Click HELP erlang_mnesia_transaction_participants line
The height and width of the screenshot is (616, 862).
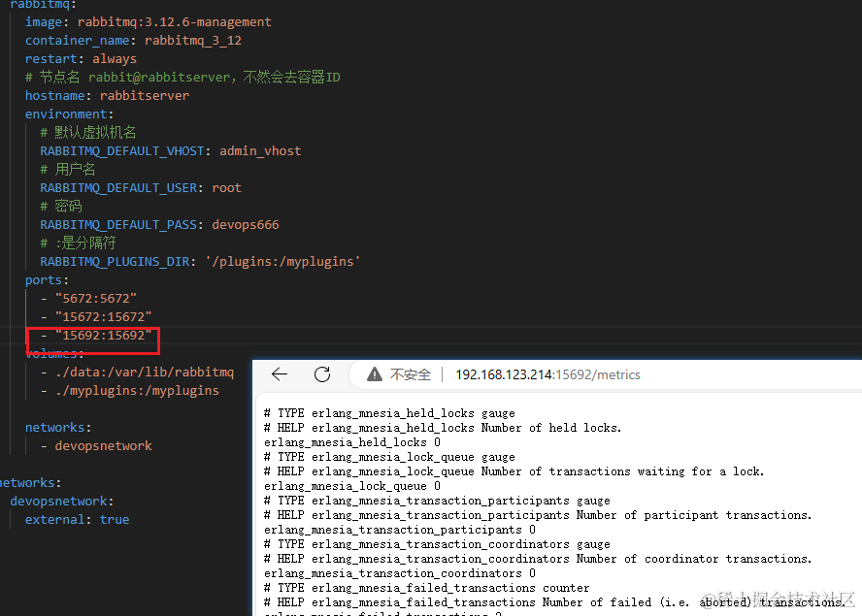(538, 515)
